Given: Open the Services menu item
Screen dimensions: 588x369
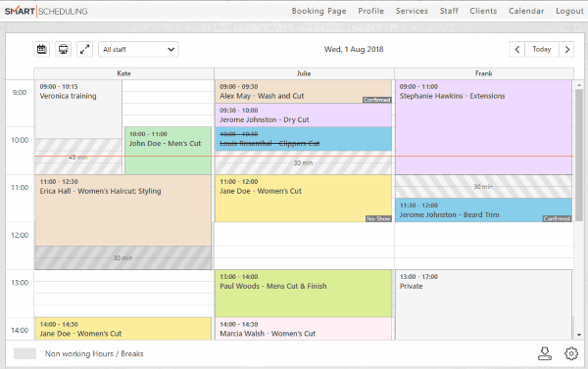Looking at the screenshot, I should click(x=412, y=11).
